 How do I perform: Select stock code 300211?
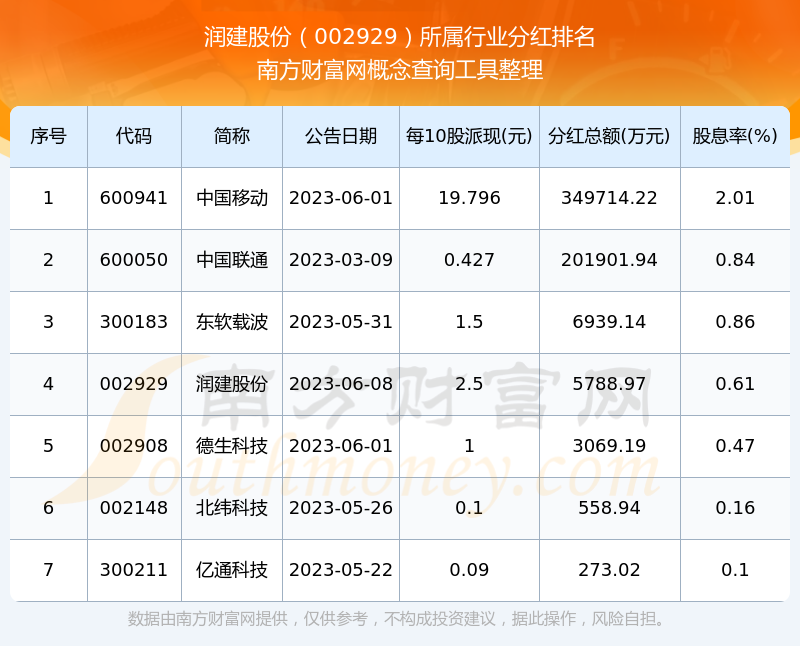[x=134, y=570]
